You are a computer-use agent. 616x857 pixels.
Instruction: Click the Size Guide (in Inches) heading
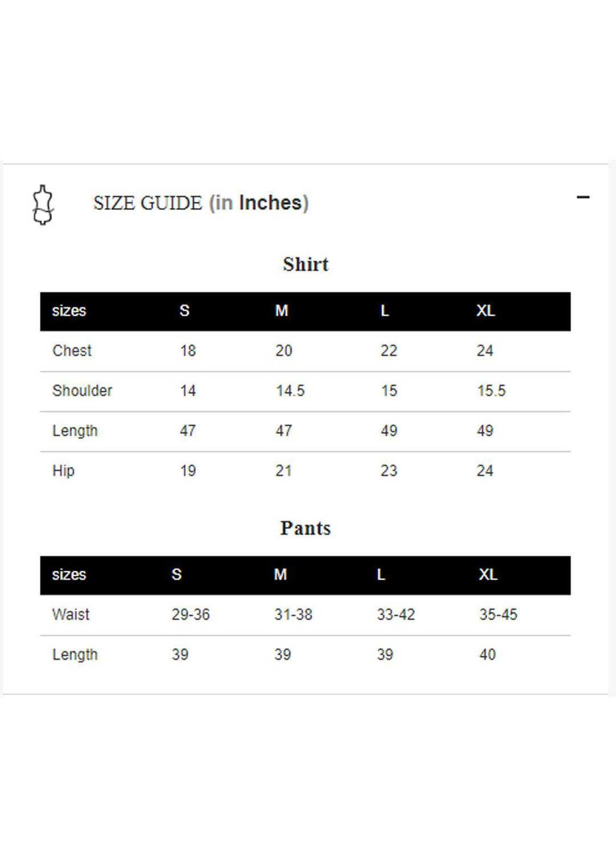click(201, 203)
